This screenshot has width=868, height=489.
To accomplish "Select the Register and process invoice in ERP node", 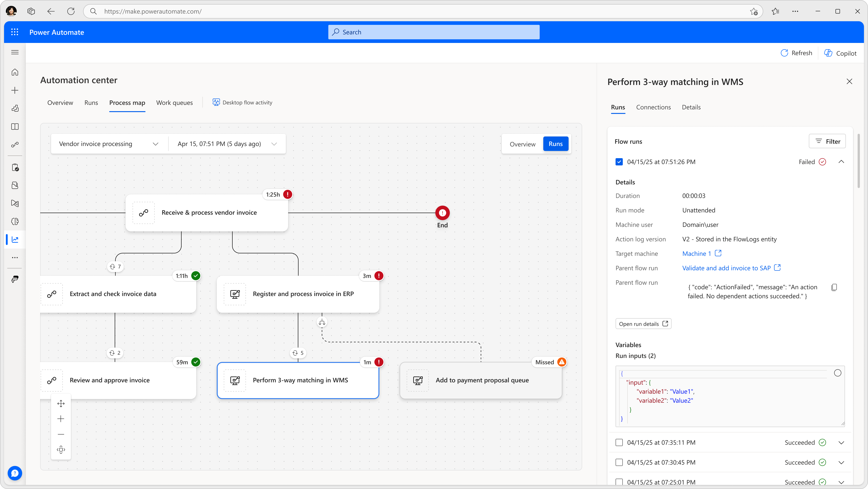I will [x=298, y=294].
